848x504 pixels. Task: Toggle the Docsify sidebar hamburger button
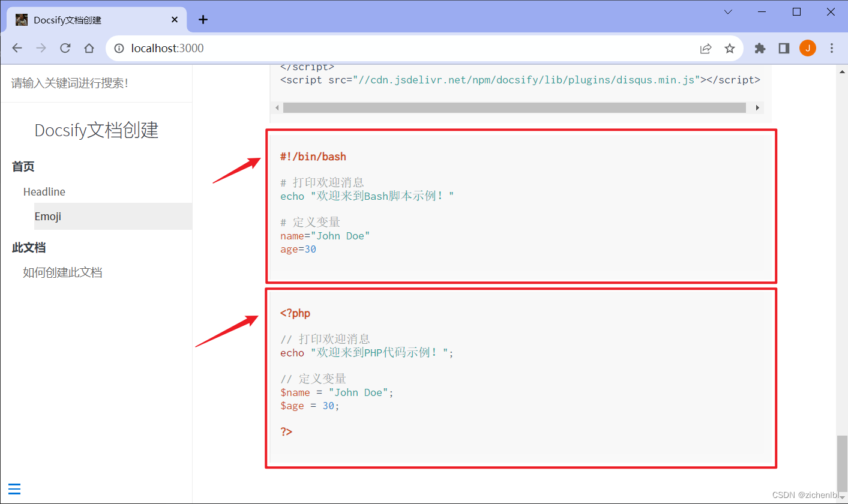pyautogui.click(x=14, y=489)
